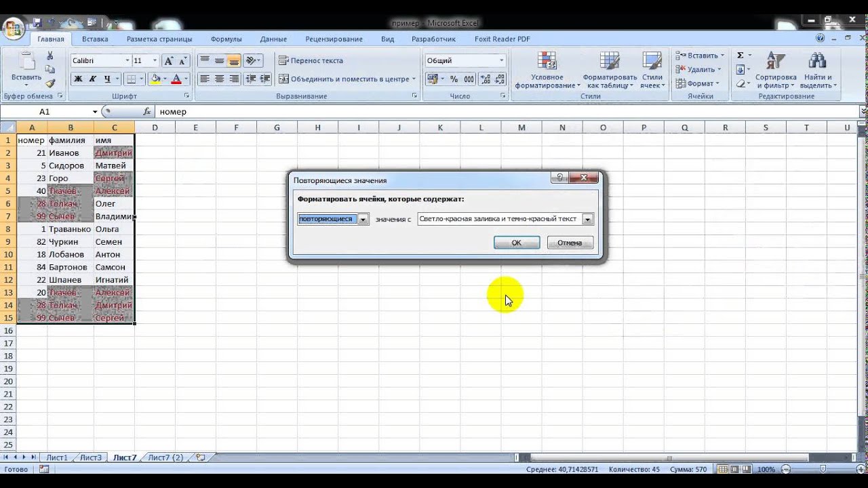
Task: Center text horizontally
Action: click(219, 79)
